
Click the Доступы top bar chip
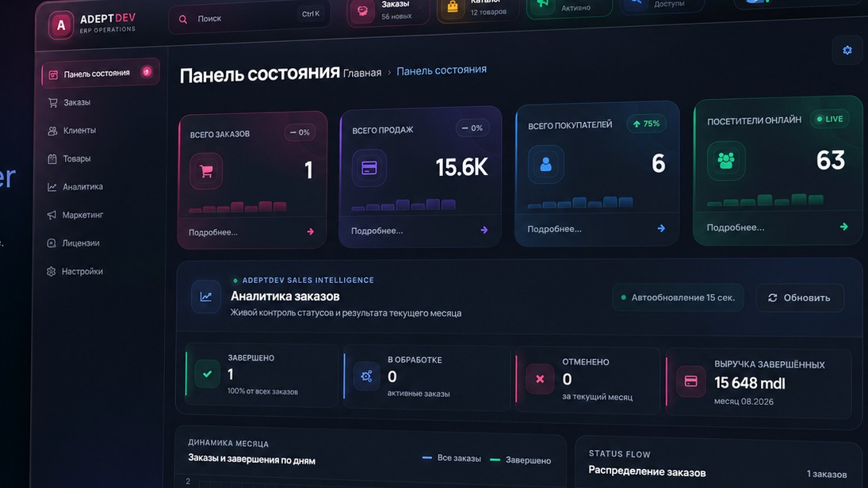tap(662, 5)
